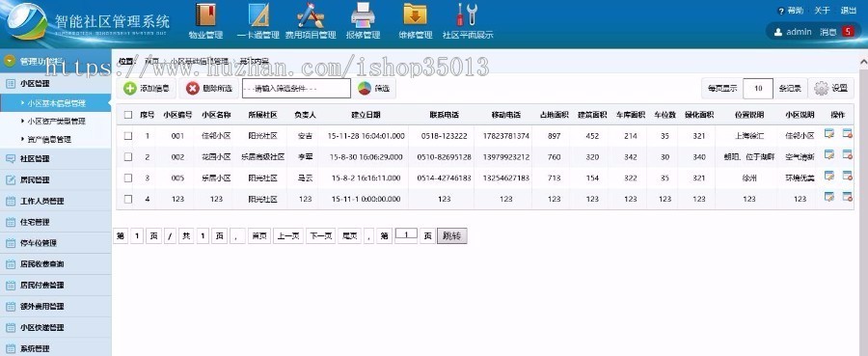
Task: Focus the 每页显示 records-per-page input
Action: pos(758,88)
